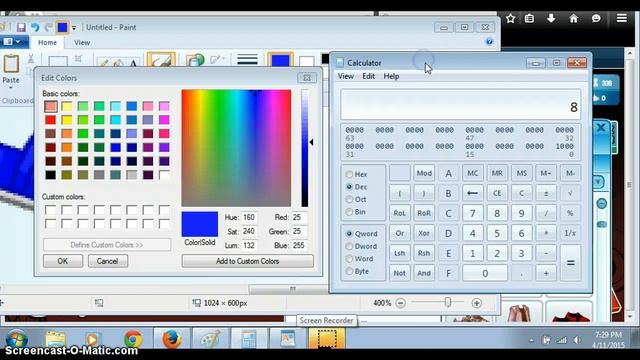Click the Lum value field

[249, 245]
